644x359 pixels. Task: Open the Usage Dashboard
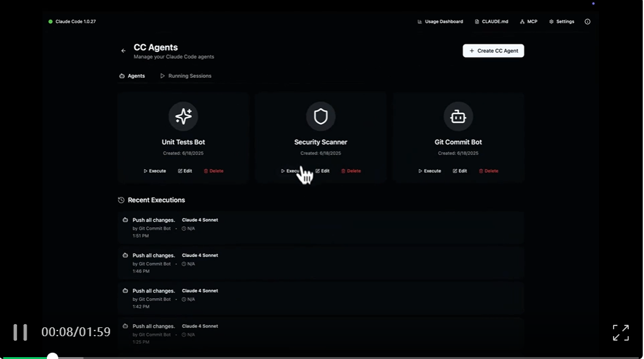[440, 22]
